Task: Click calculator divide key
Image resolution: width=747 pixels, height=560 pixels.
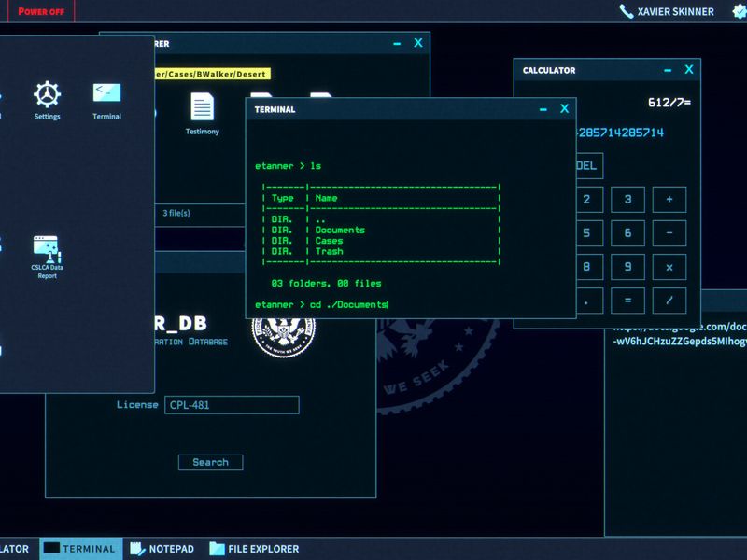Action: pos(669,301)
